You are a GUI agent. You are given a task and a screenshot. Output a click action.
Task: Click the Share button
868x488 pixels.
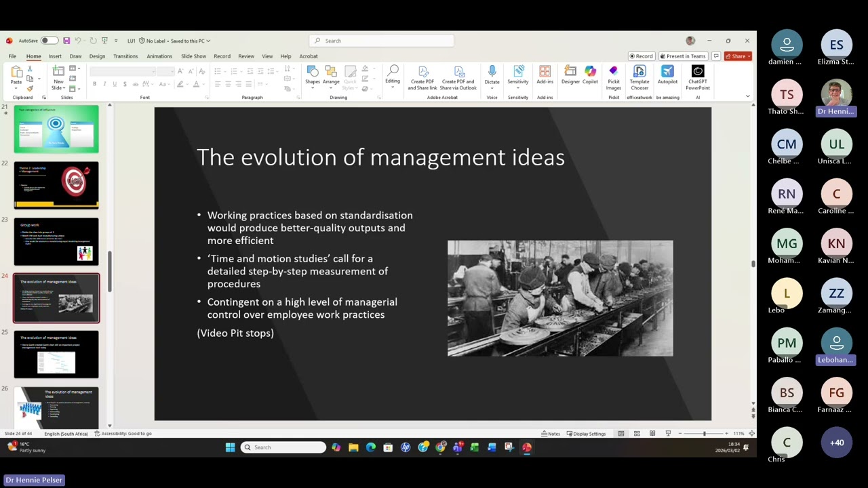click(738, 56)
